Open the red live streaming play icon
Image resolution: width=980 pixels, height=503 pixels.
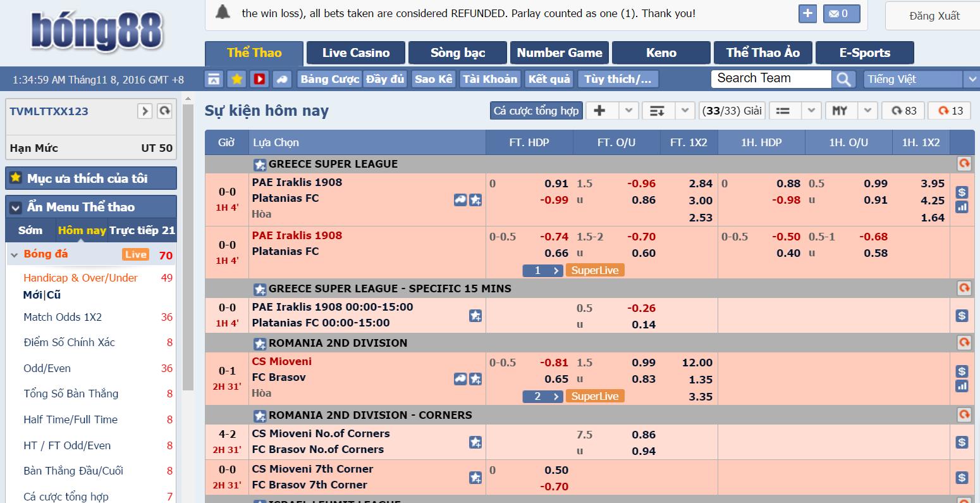(259, 79)
